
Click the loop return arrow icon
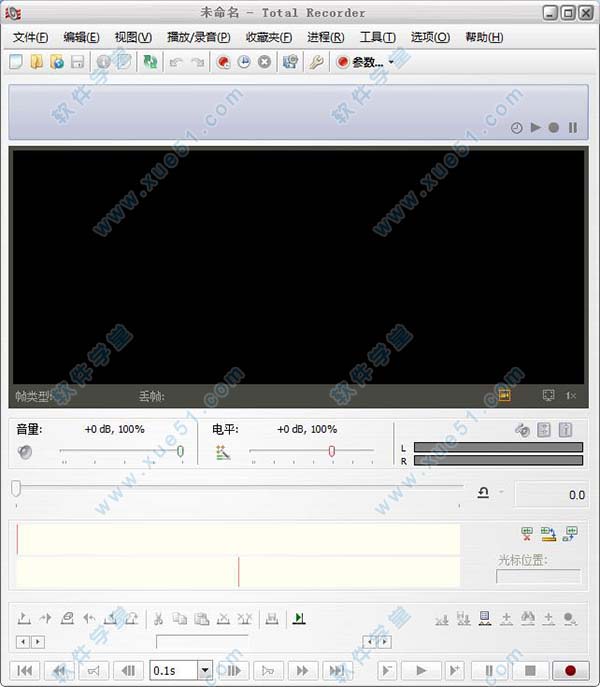[x=483, y=493]
